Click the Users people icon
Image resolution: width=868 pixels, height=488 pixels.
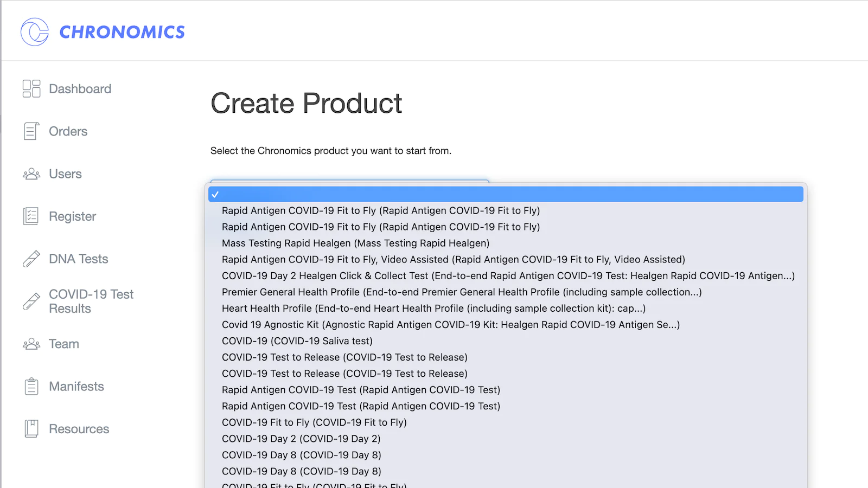tap(31, 174)
